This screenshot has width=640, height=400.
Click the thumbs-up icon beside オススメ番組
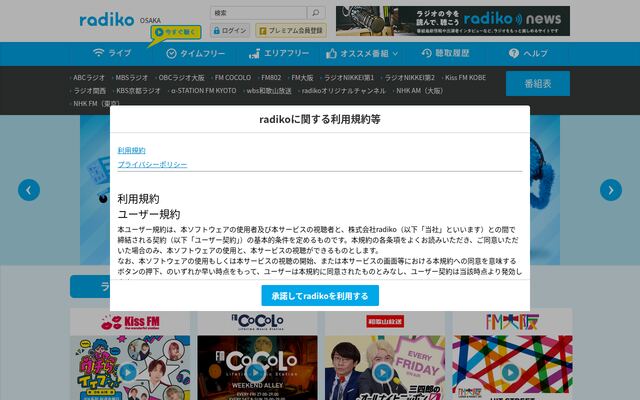[x=331, y=53]
